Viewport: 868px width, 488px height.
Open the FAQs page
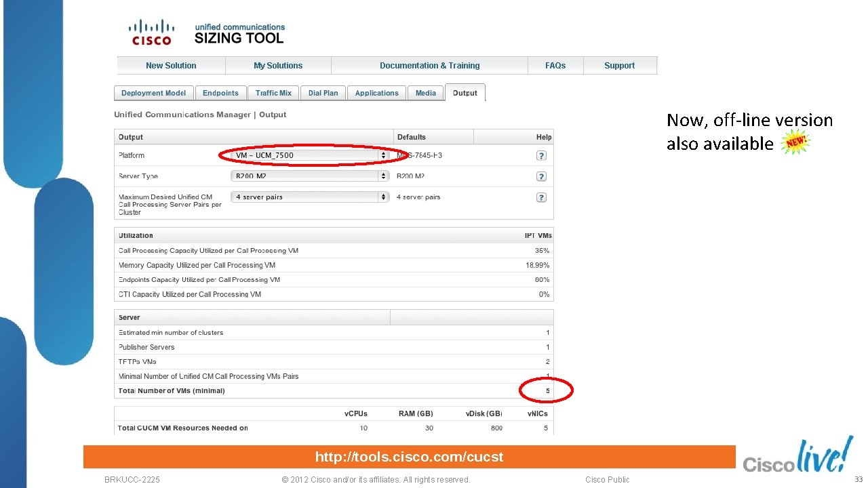[555, 65]
